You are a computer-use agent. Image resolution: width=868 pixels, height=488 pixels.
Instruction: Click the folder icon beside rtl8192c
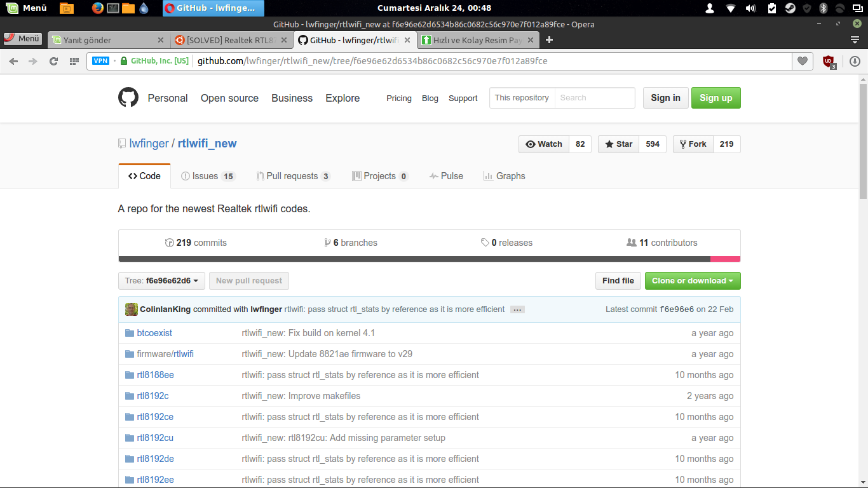[130, 396]
